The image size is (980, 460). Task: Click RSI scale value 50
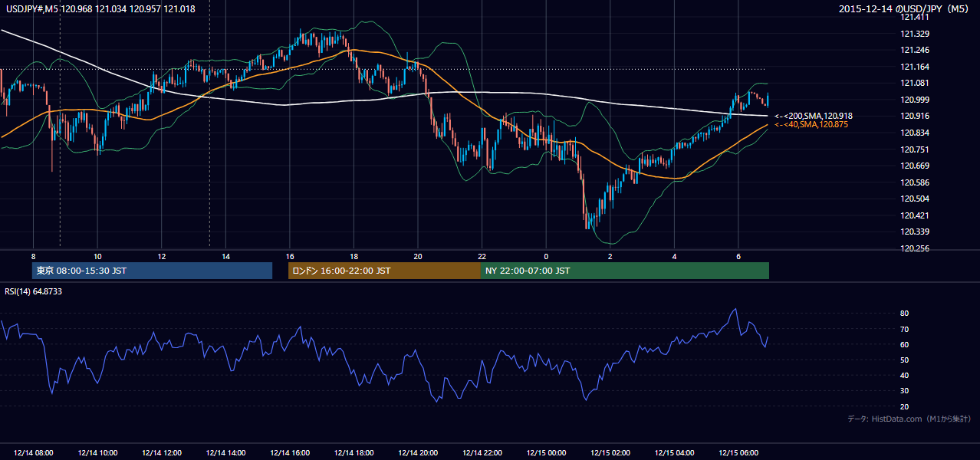904,360
